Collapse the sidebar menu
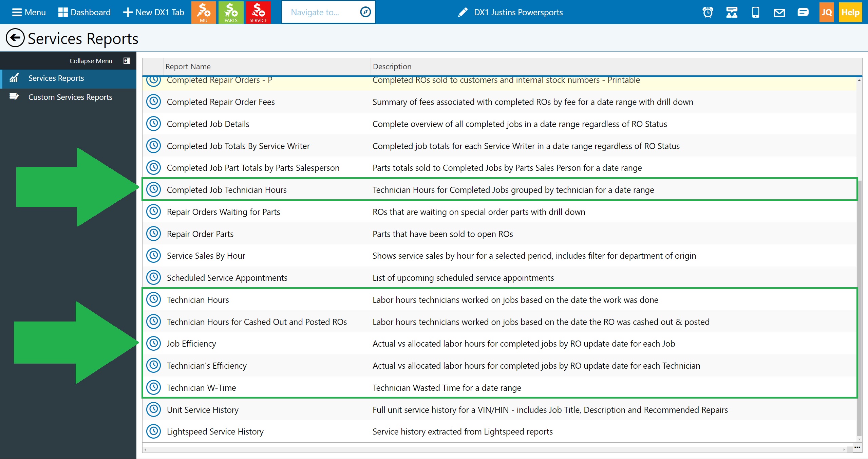The height and width of the screenshot is (459, 868). pyautogui.click(x=127, y=61)
